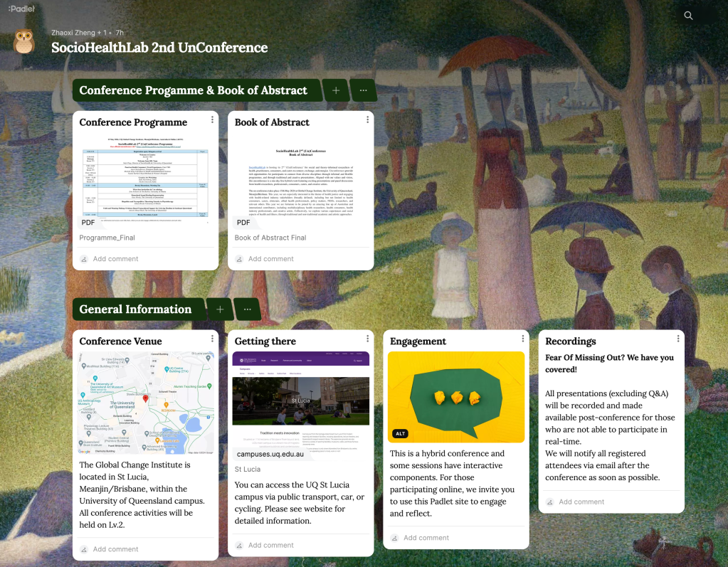Click the Padlet logo
This screenshot has height=567, width=728.
[x=21, y=9]
